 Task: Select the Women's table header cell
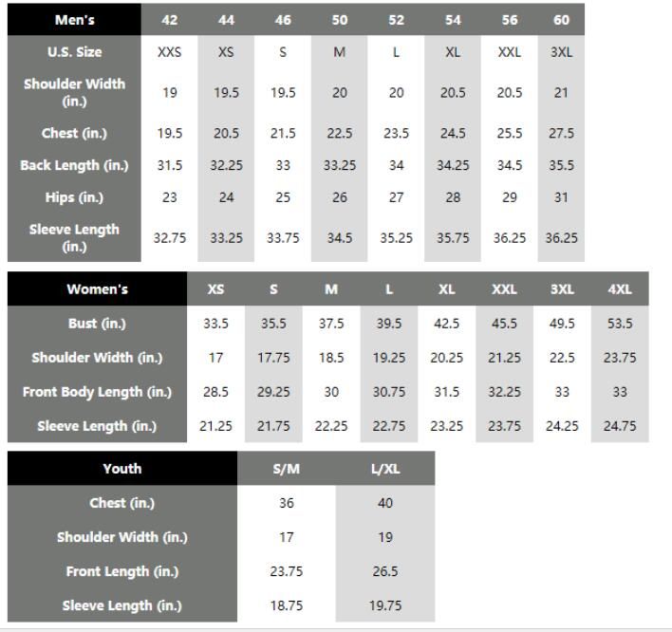tap(97, 288)
